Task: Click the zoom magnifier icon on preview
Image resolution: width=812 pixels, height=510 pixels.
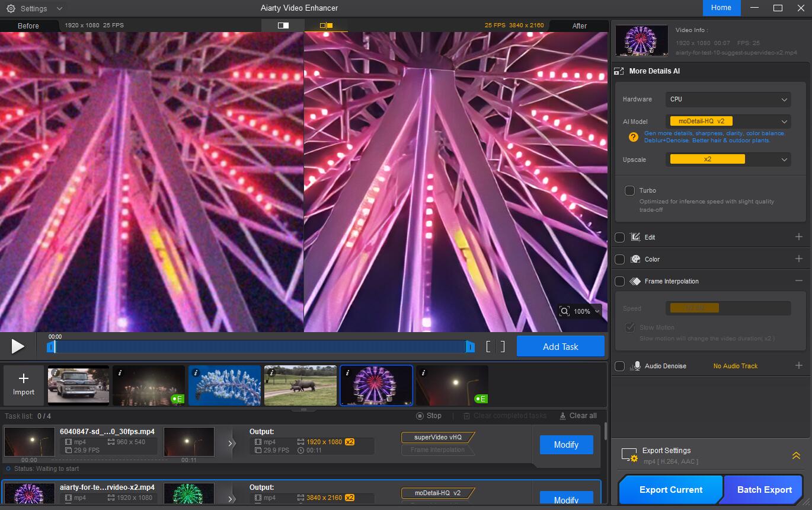Action: 564,311
